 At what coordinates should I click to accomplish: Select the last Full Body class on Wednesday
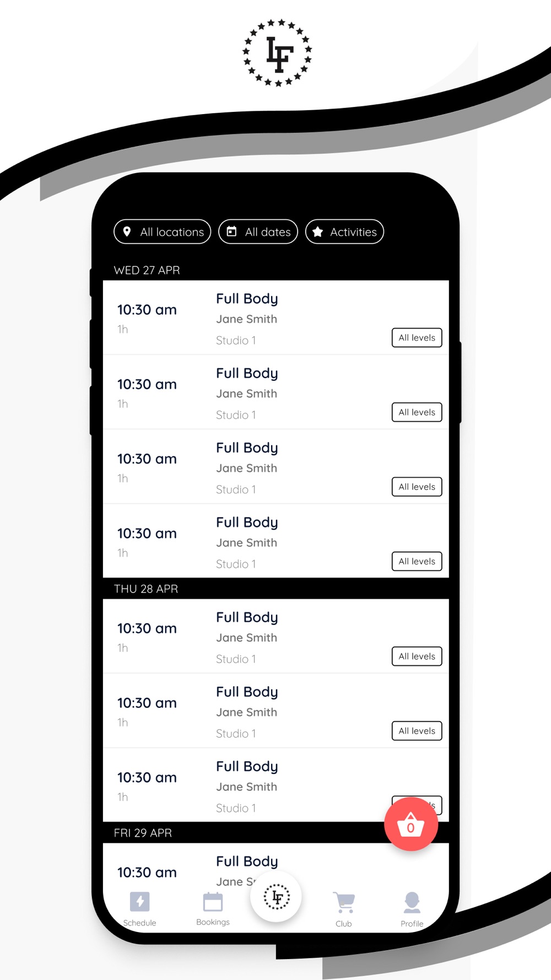pyautogui.click(x=275, y=541)
